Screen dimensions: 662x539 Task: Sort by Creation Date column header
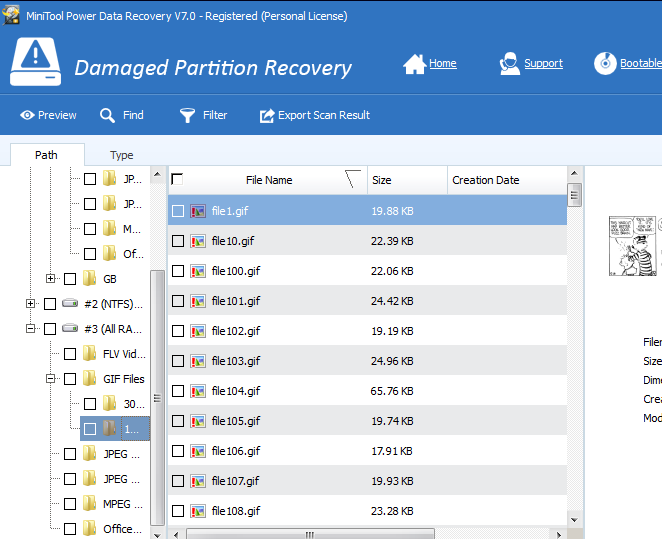(x=507, y=180)
